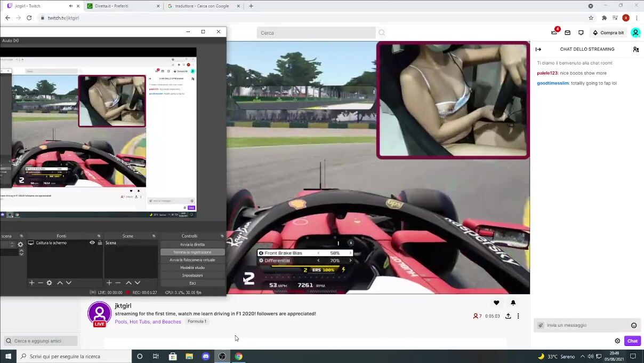Toggle visibility eye for Cattura lo schermo
Screen dimensions: 644x363
[92, 243]
